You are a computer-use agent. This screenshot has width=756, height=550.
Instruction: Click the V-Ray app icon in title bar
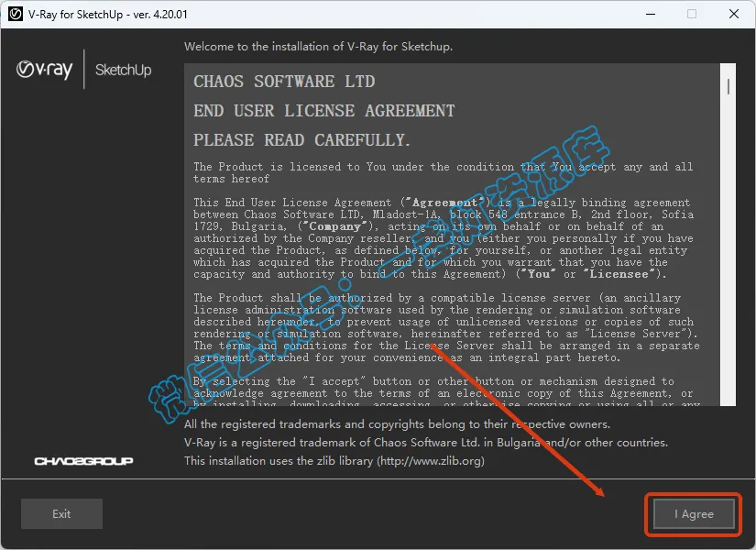coord(16,14)
